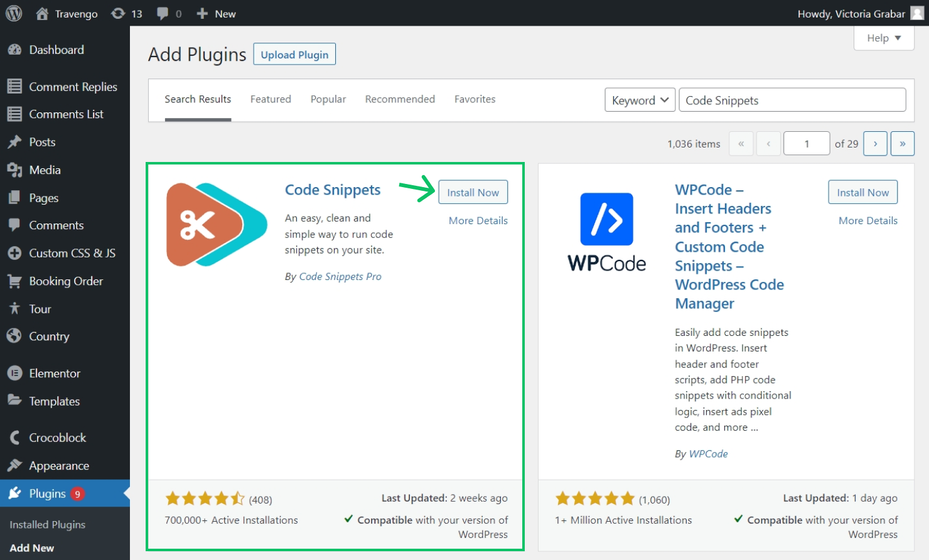Image resolution: width=929 pixels, height=560 pixels.
Task: Open the WPCode author link
Action: pos(708,453)
